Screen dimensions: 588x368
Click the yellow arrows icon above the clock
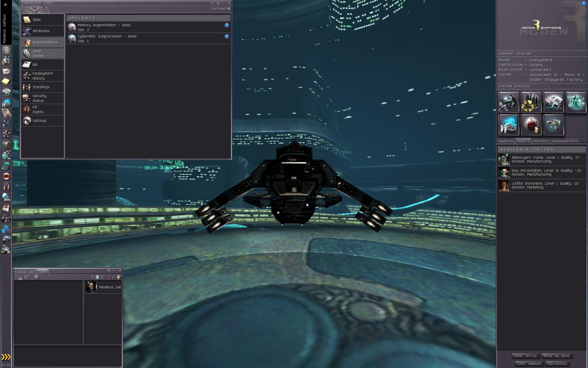click(6, 357)
